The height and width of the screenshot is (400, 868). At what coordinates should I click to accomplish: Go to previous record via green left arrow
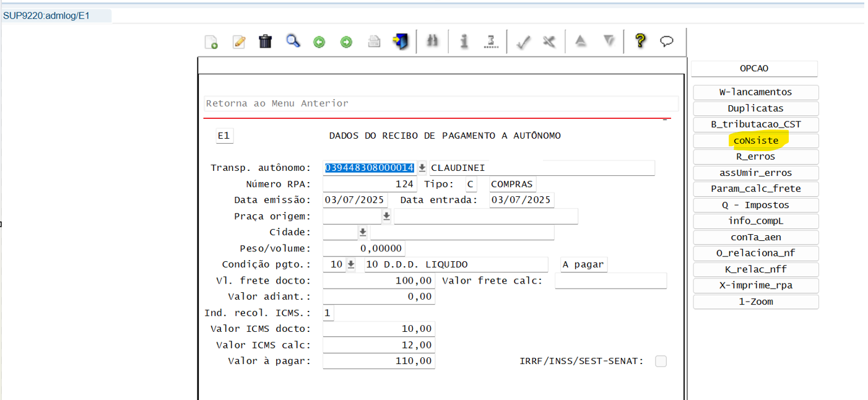coord(319,41)
